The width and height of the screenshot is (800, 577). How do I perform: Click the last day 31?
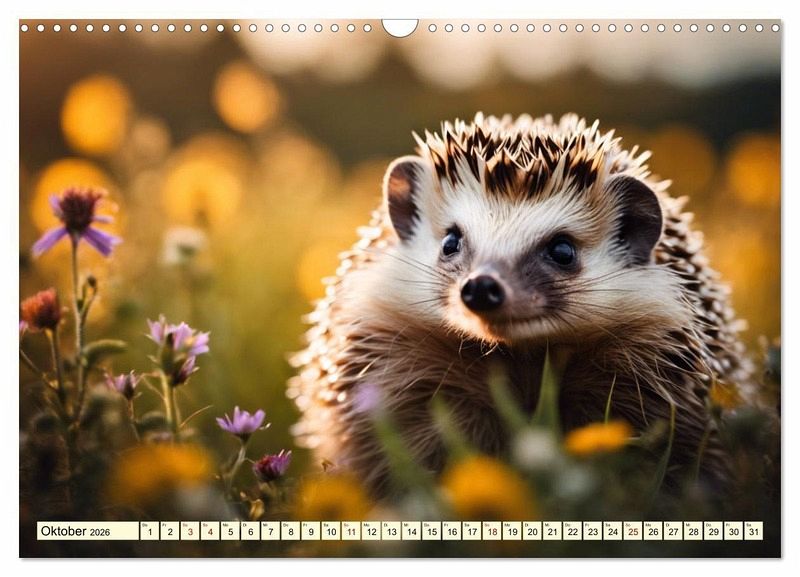point(753,531)
